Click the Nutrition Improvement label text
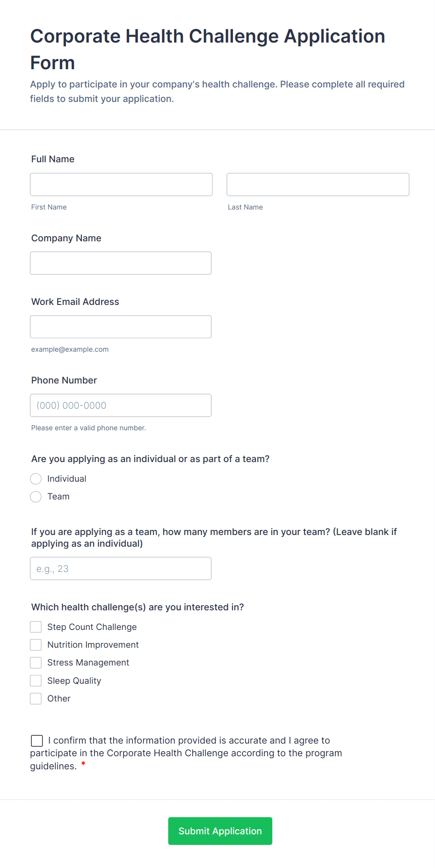Viewport: 435px width, 868px height. 93,644
